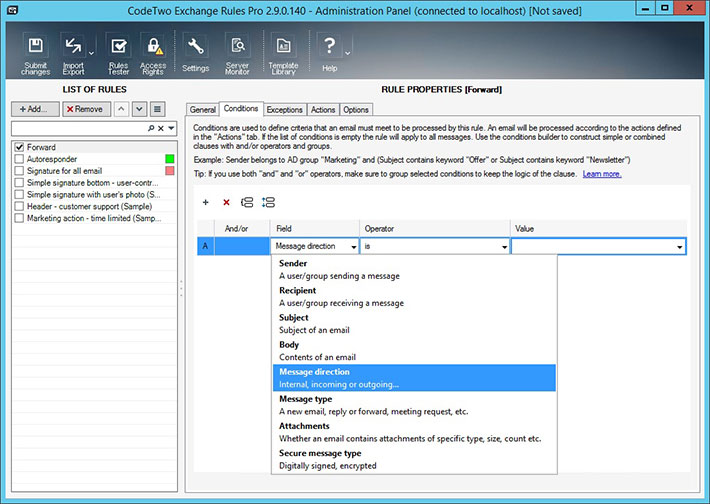Click the green swatch beside Autoresponder

pos(170,159)
